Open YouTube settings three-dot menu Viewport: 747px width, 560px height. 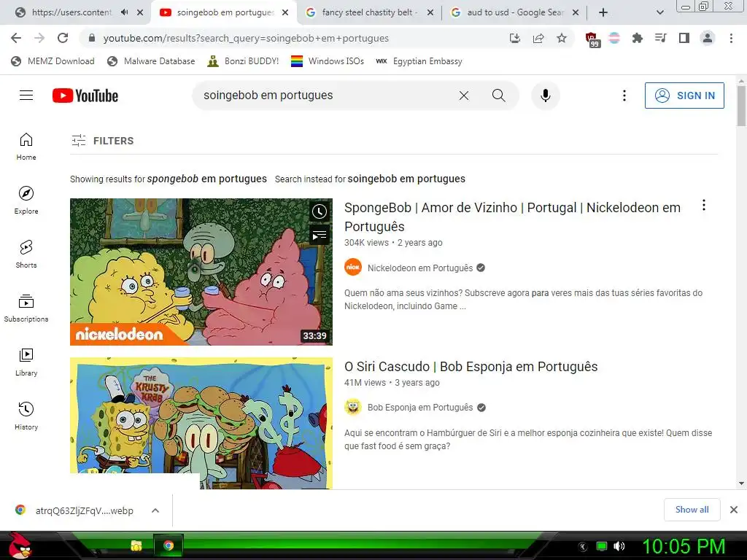tap(624, 96)
